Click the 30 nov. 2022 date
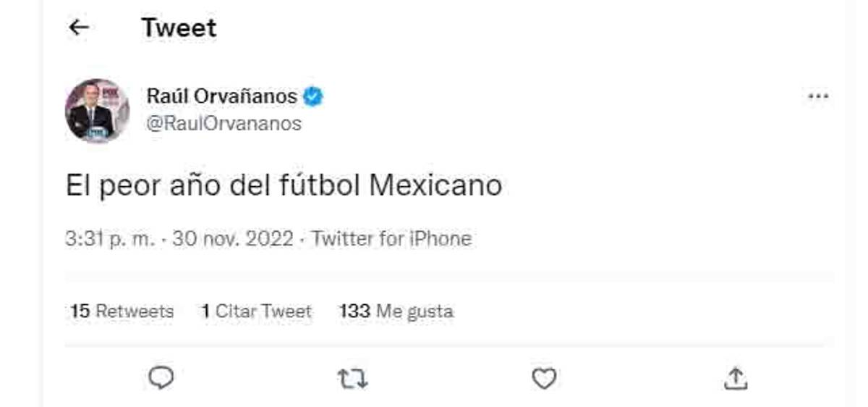The image size is (868, 407). [x=233, y=239]
